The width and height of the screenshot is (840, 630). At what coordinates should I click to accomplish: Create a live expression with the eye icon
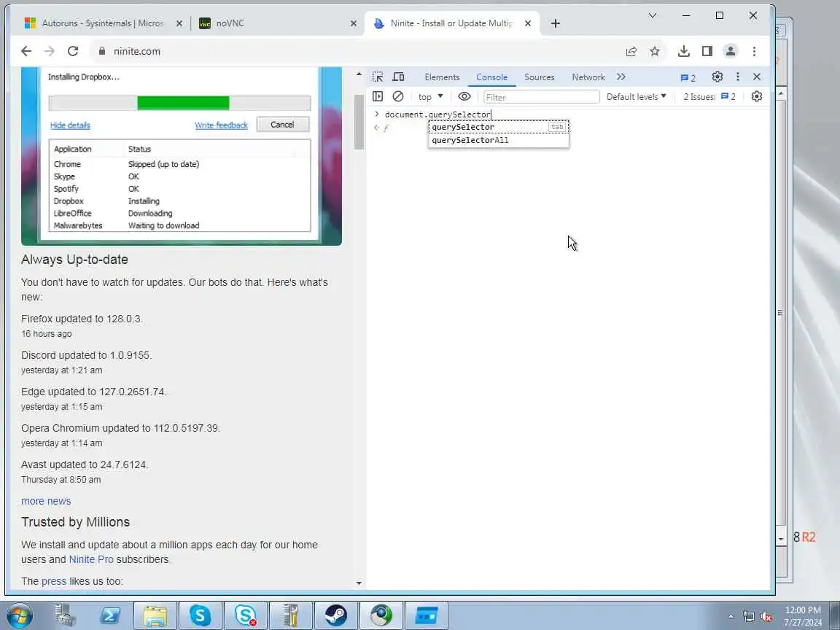(464, 96)
